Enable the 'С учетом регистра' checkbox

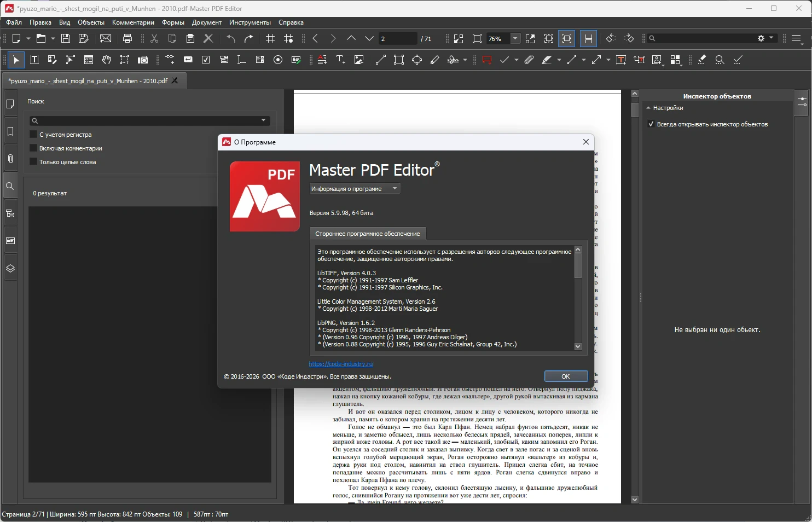pos(33,134)
